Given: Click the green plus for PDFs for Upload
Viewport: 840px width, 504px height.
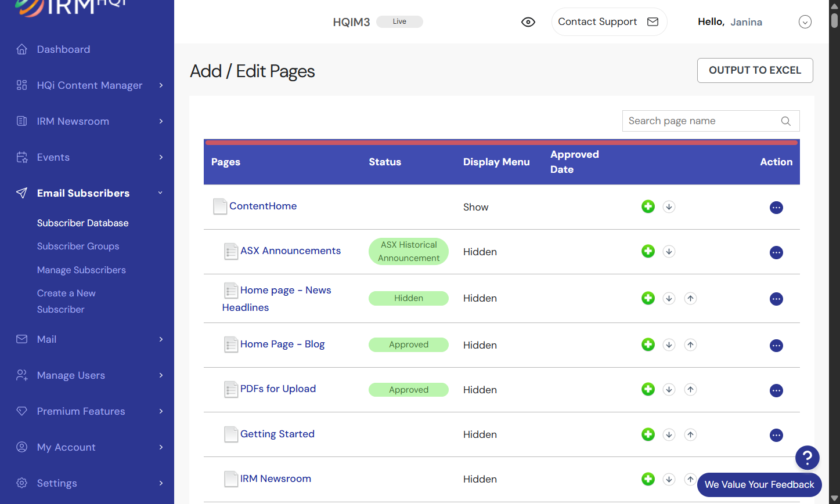Looking at the screenshot, I should pyautogui.click(x=648, y=389).
